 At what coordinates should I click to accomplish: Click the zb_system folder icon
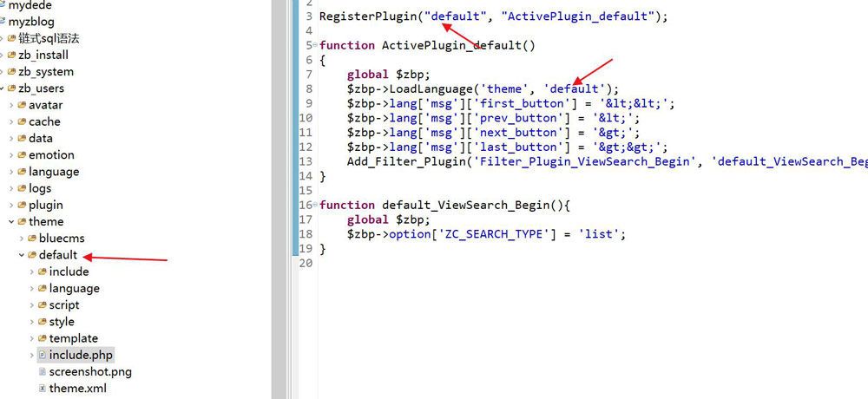pos(11,72)
